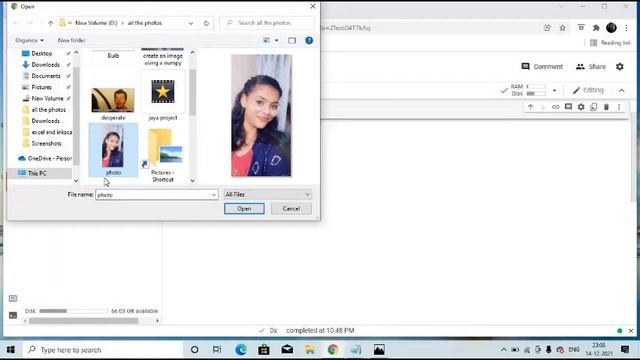Select This PC in navigation pane
640x360 pixels.
(37, 173)
